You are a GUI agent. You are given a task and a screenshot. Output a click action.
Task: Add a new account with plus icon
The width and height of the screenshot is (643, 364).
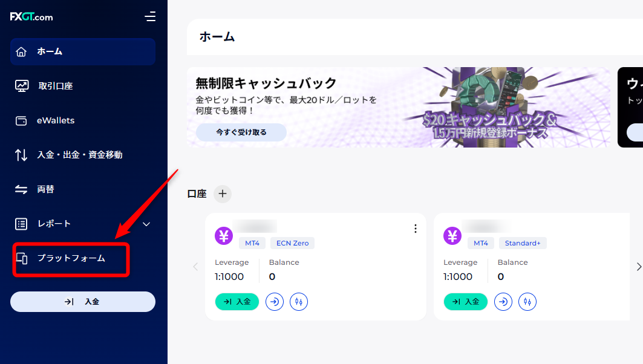click(x=223, y=193)
